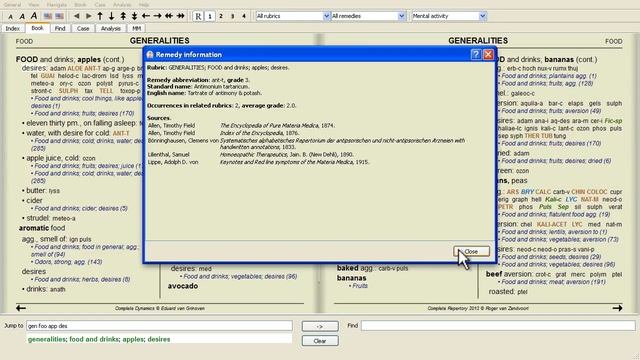640x360 pixels.
Task: Go back with the left triangle icon
Action: [76, 16]
